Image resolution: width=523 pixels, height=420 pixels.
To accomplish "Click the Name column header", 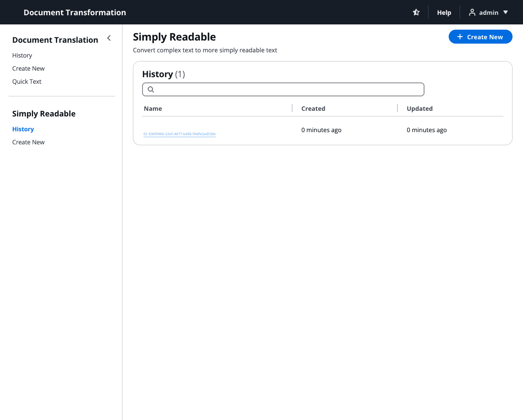I will click(153, 109).
